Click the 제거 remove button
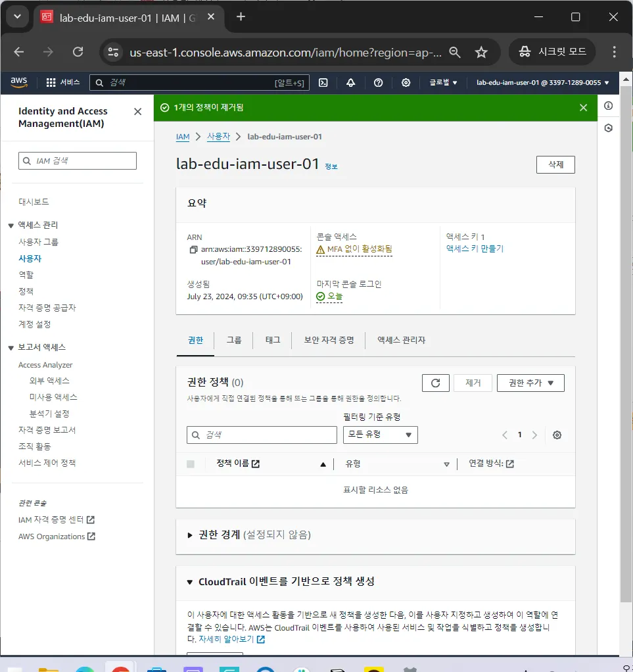This screenshot has width=633, height=672. (473, 383)
